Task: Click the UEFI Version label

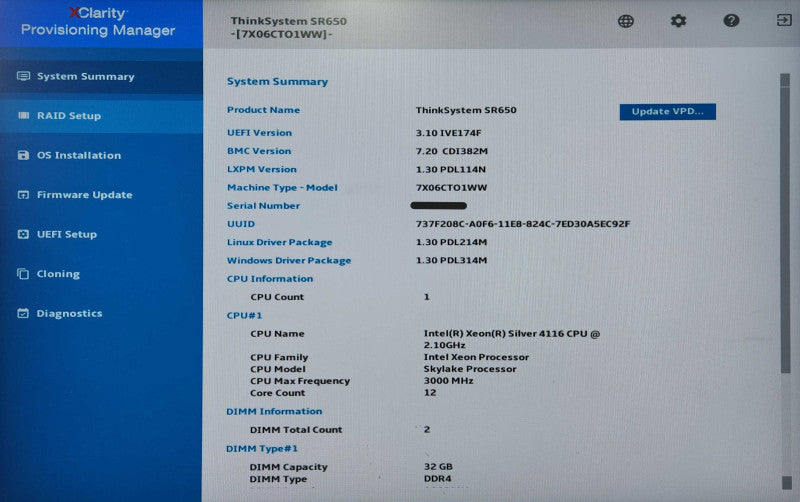Action: coord(259,133)
